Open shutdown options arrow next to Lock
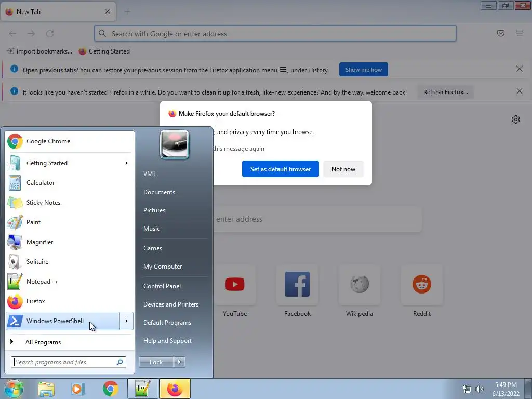This screenshot has height=399, width=532. 179,362
